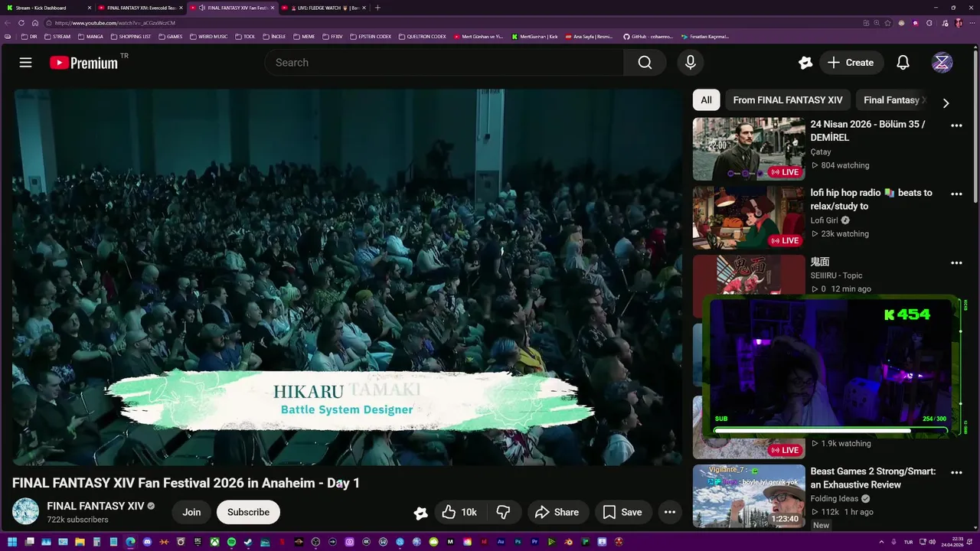Reload the page with browser refresh button

21,23
